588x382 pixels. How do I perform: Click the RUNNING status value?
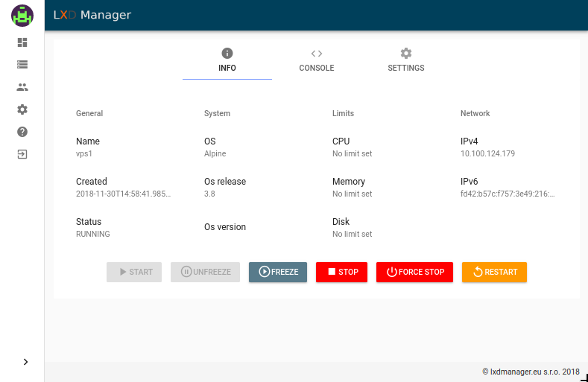(93, 234)
